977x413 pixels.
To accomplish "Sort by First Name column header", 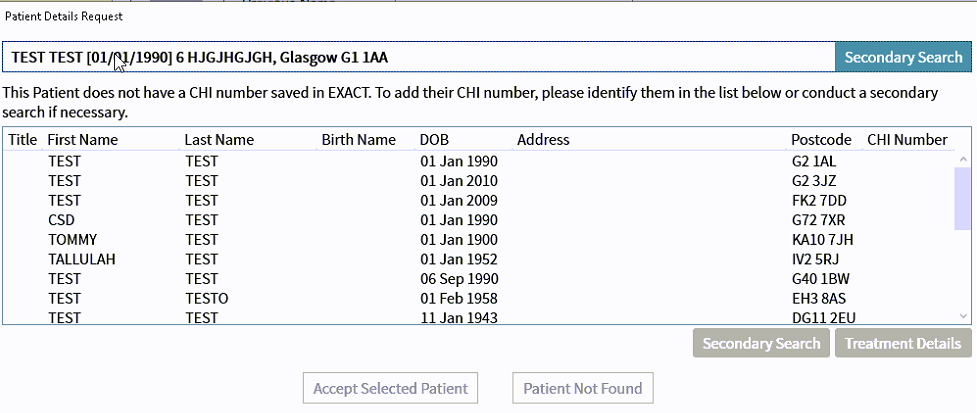I will pyautogui.click(x=83, y=140).
